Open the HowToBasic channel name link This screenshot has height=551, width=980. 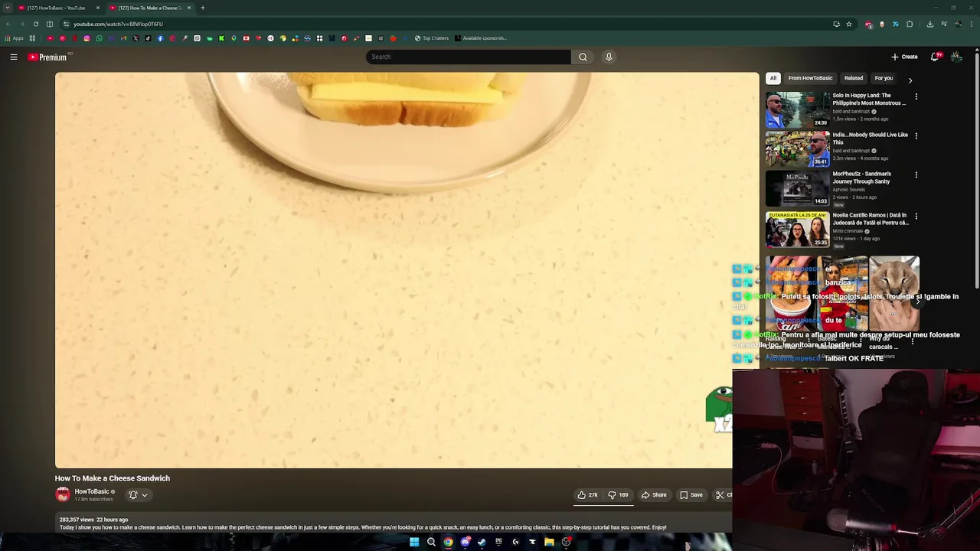point(92,491)
